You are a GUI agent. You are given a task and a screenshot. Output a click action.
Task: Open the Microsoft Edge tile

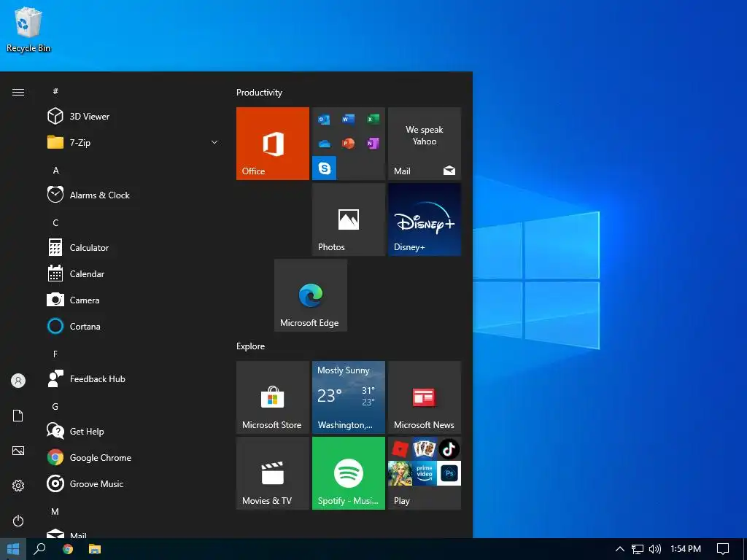tap(311, 295)
